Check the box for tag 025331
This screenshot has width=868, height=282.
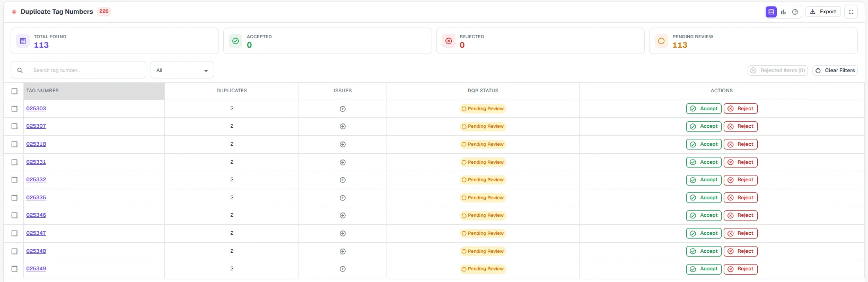(14, 162)
